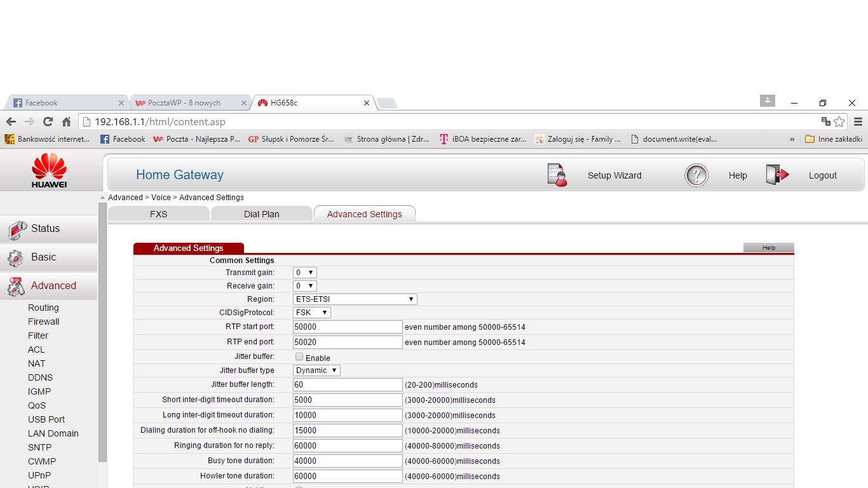The image size is (868, 488).
Task: Select the CIDSigProtocol FSK dropdown
Action: point(311,313)
